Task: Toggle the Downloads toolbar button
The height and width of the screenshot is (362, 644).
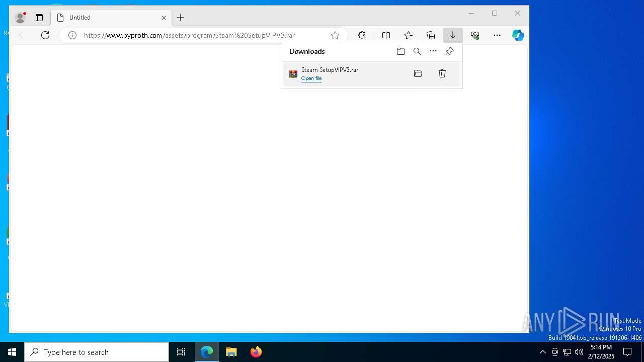Action: pos(453,35)
